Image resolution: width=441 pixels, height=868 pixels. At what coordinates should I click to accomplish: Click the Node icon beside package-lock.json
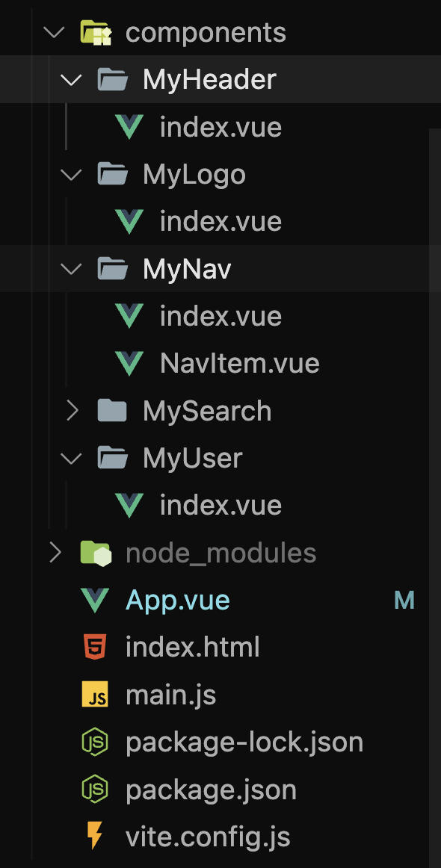coord(95,742)
